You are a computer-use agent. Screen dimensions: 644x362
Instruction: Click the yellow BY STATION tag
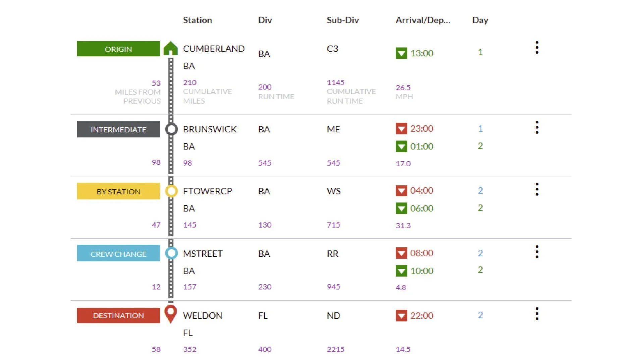118,191
